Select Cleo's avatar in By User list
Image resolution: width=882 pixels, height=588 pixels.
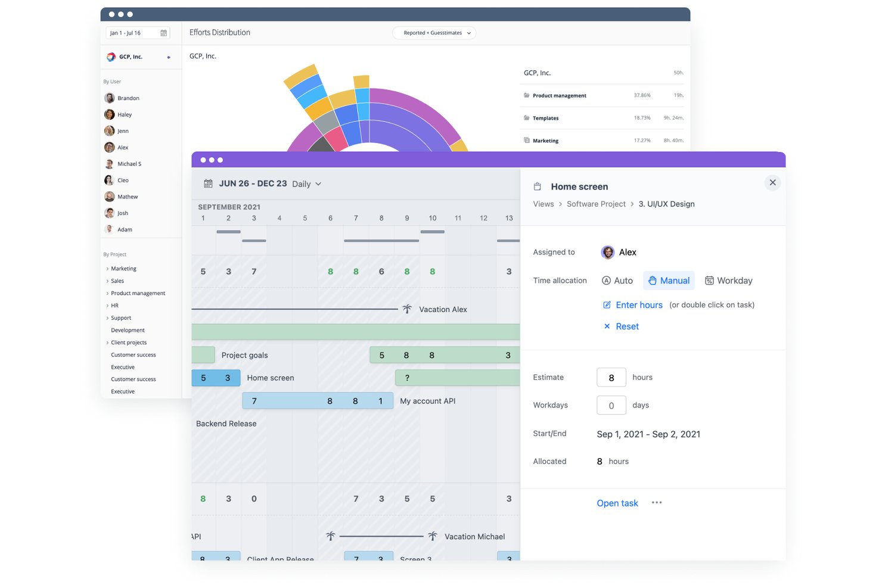pos(110,180)
